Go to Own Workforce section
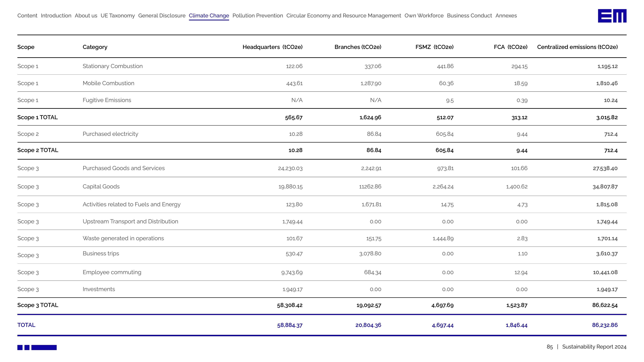 [x=424, y=15]
